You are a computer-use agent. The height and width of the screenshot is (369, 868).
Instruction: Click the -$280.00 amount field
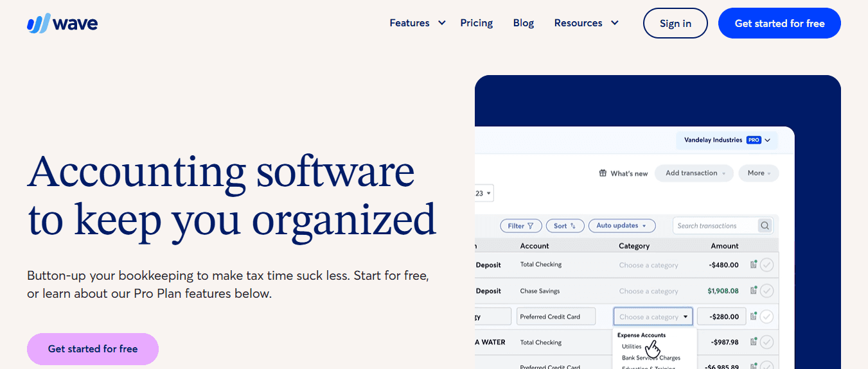(722, 316)
